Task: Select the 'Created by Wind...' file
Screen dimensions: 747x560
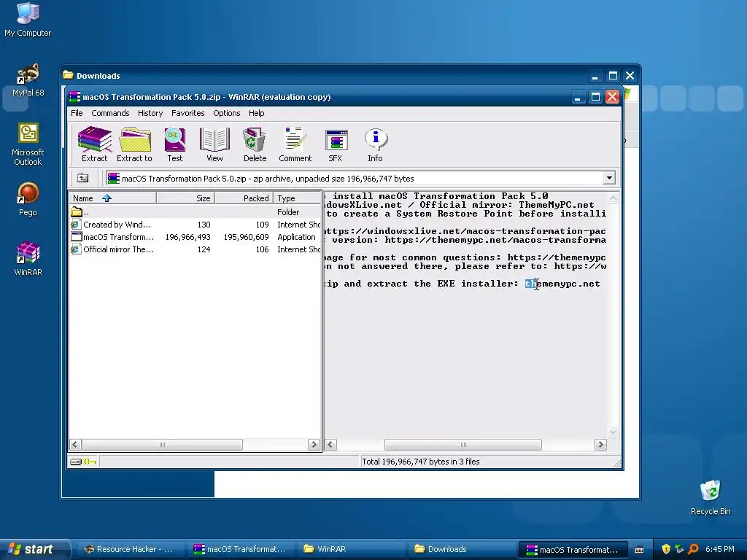Action: click(195, 225)
